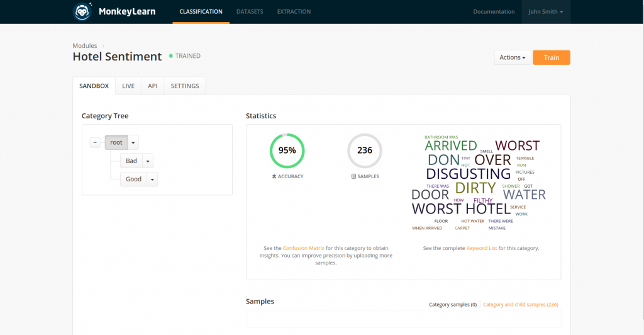The height and width of the screenshot is (335, 644).
Task: Select the root category node
Action: [116, 143]
